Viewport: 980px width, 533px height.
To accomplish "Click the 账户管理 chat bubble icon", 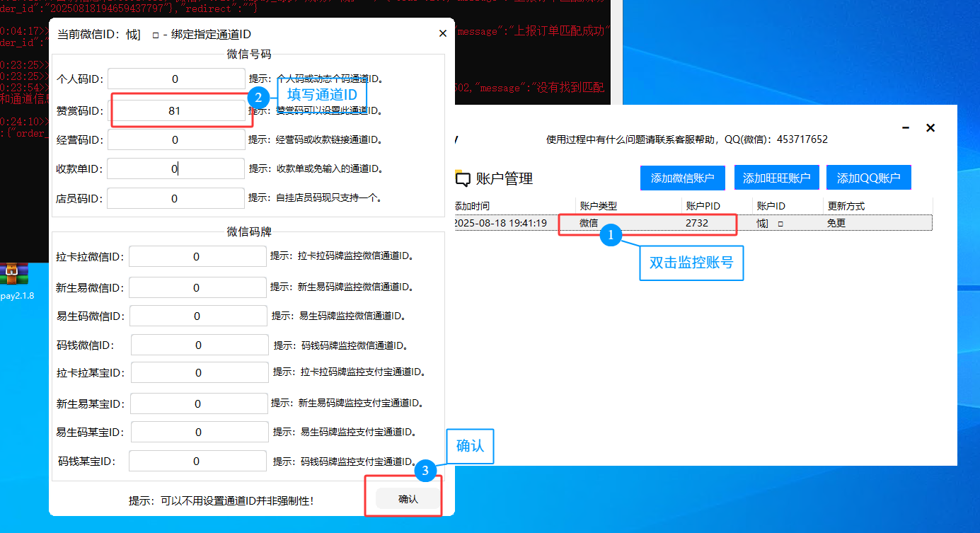I will pos(462,178).
